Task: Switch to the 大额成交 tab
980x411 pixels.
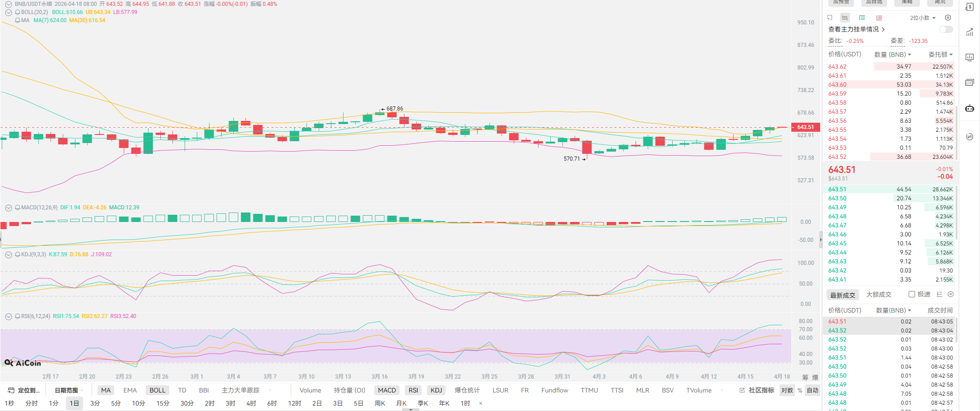Action: pyautogui.click(x=878, y=295)
